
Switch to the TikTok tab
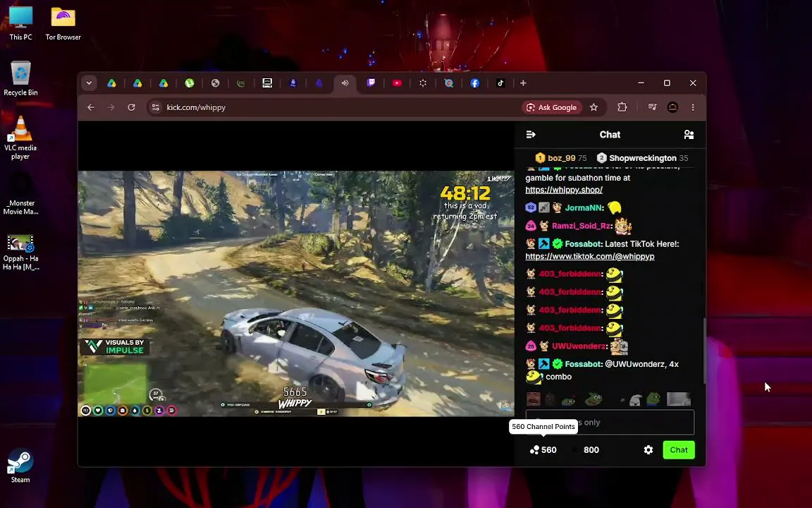(x=500, y=83)
